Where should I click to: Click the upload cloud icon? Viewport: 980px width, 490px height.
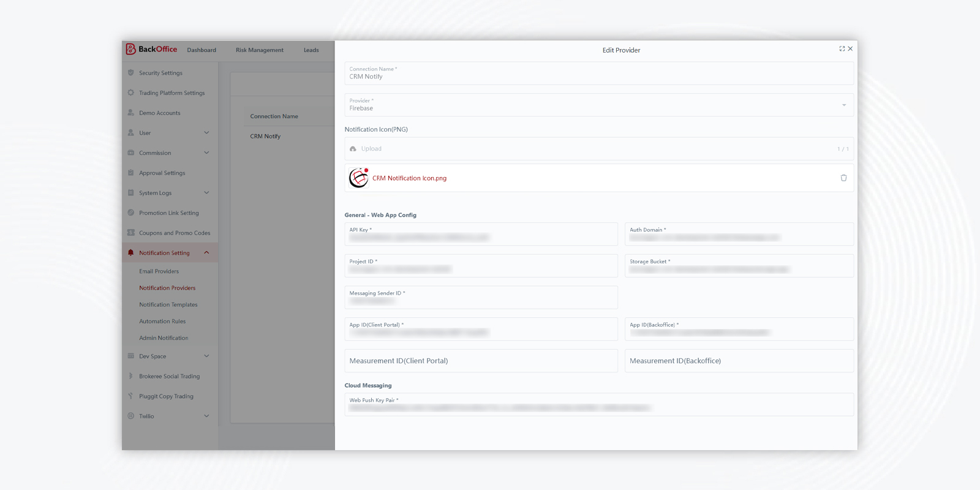click(353, 149)
